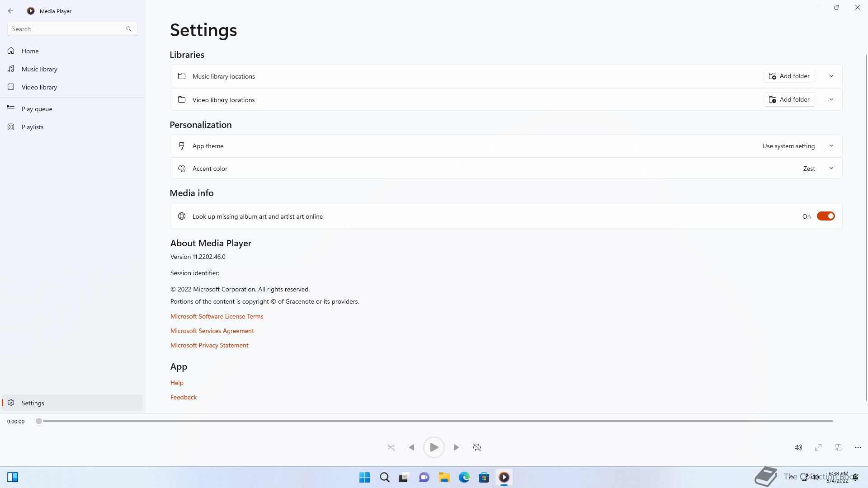Screen dimensions: 868x488
Task: Open taskbar Search
Action: [385, 477]
